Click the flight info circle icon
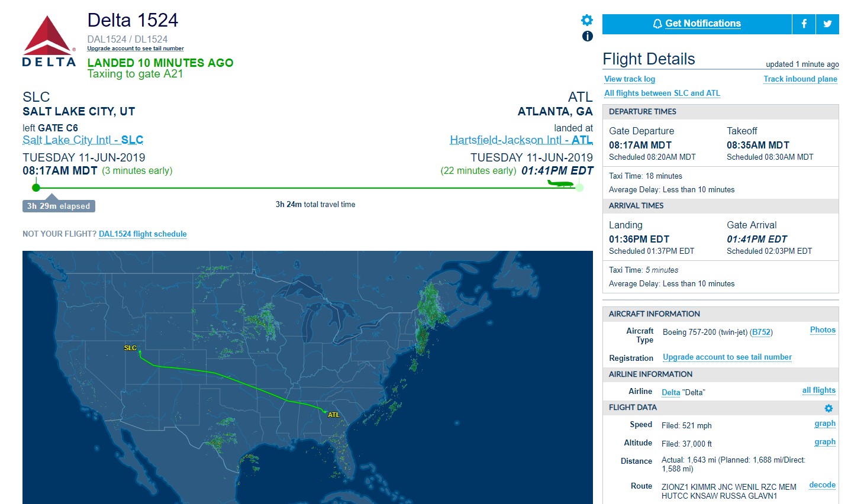This screenshot has width=864, height=504. (x=587, y=36)
